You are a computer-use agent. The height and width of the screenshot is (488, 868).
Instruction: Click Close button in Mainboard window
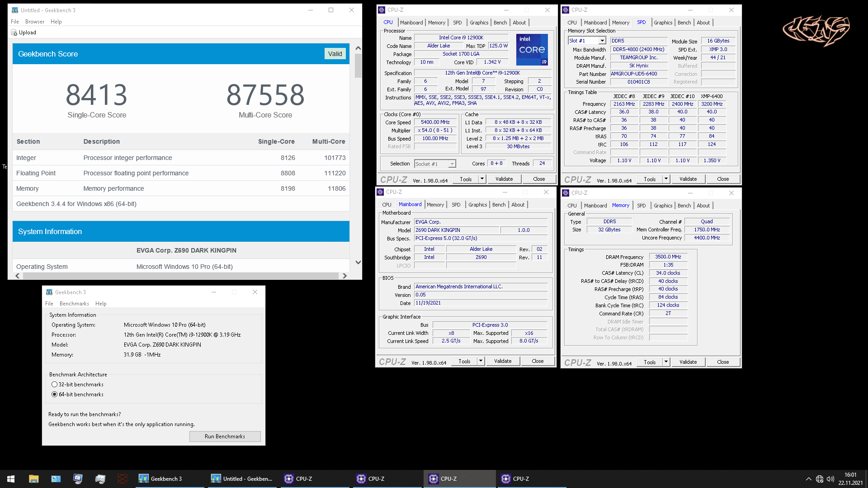click(538, 361)
